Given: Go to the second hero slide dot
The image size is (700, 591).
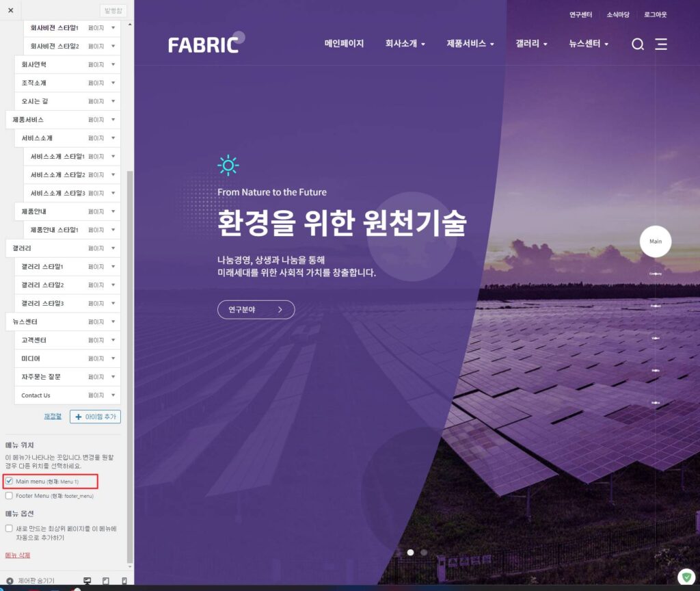Looking at the screenshot, I should pyautogui.click(x=424, y=552).
